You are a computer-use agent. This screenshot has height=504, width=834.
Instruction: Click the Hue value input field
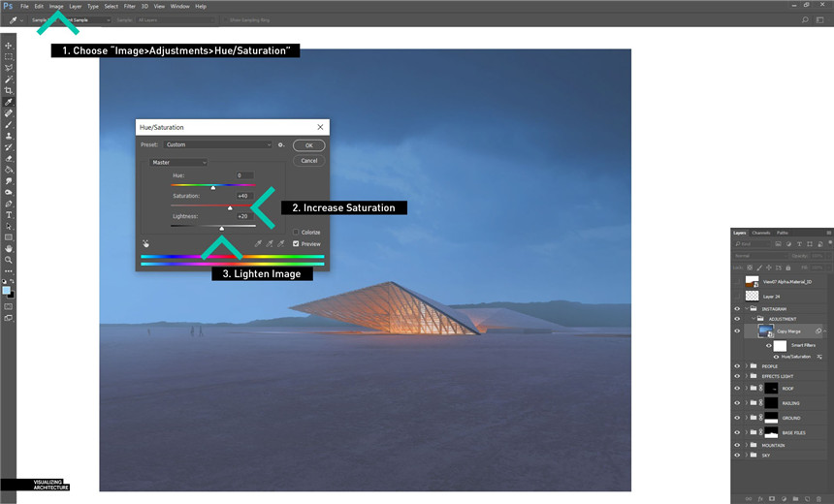pyautogui.click(x=242, y=175)
